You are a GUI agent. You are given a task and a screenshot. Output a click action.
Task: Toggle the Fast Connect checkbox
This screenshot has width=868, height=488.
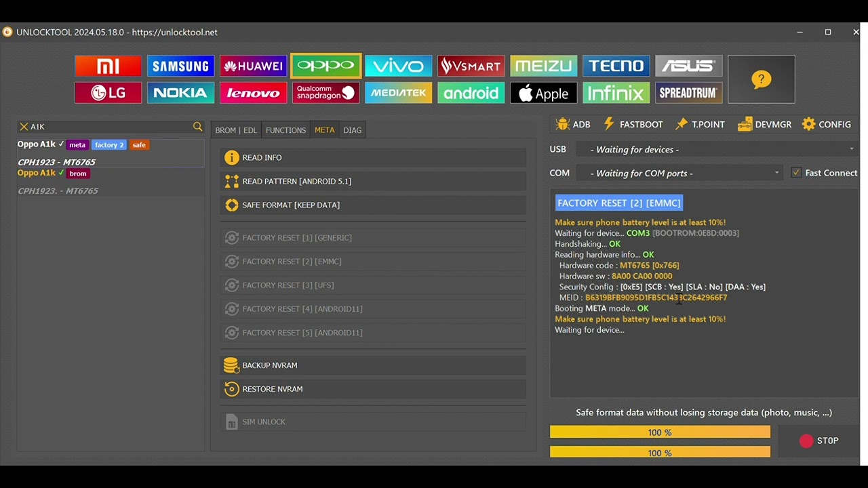coord(796,173)
